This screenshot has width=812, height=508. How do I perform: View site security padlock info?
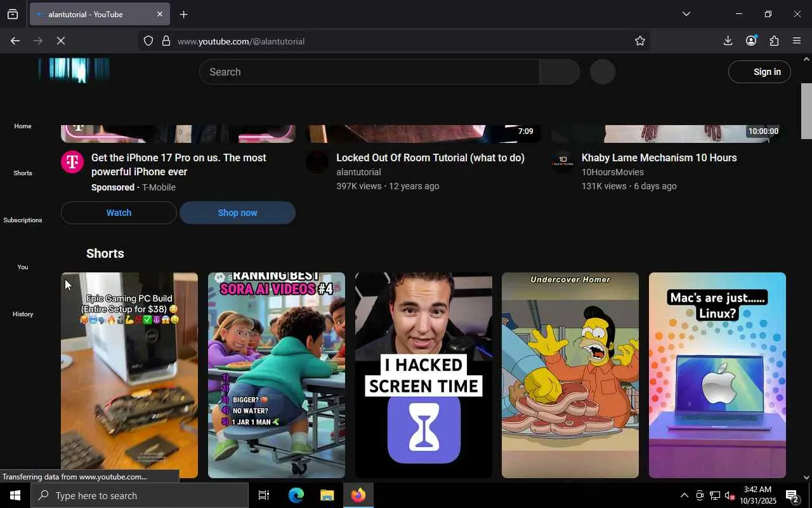point(166,41)
